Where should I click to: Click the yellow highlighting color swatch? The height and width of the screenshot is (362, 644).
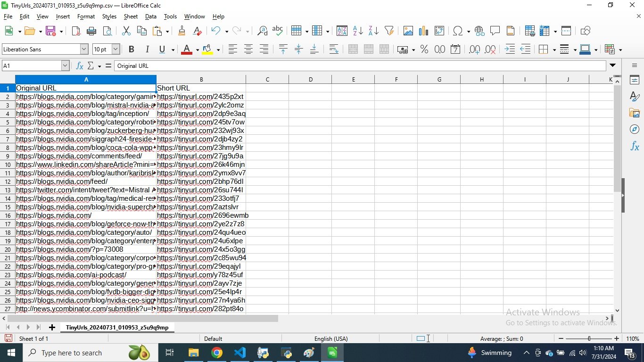point(207,49)
